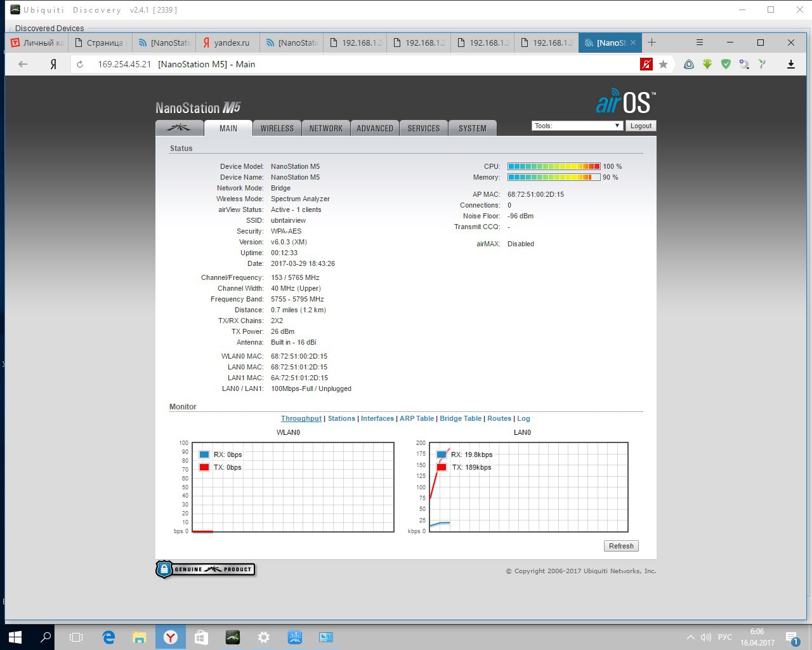Select the Throughput monitor link
Viewport: 812px width, 650px height.
tap(301, 418)
